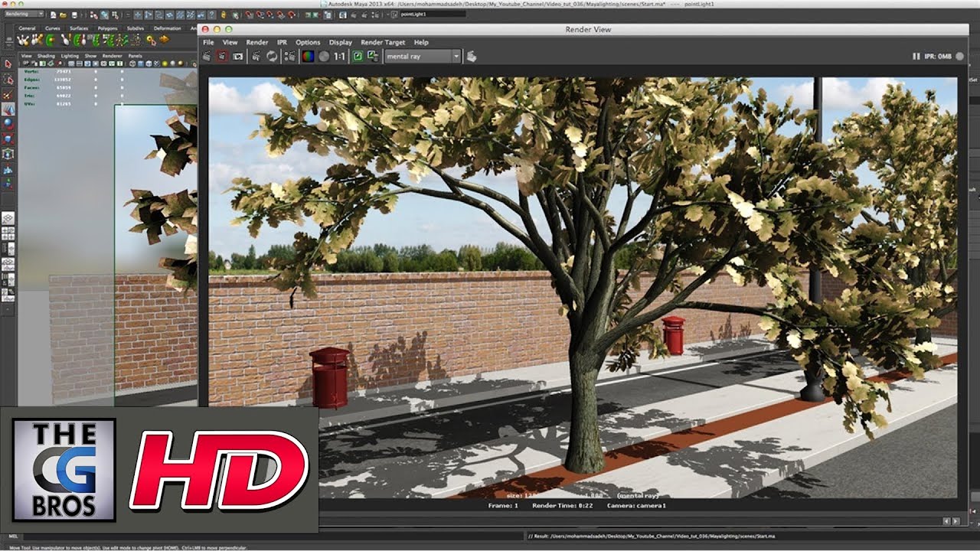Open the IPR menu
Image resolution: width=980 pixels, height=551 pixels.
coord(282,42)
